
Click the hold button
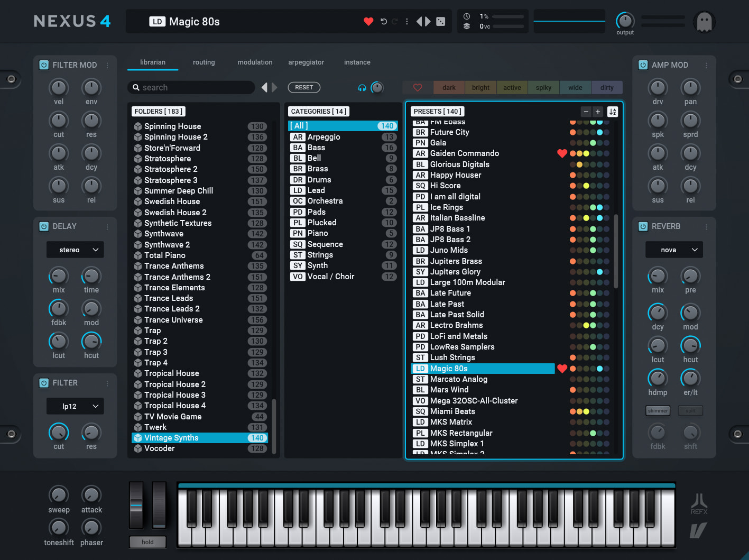147,542
